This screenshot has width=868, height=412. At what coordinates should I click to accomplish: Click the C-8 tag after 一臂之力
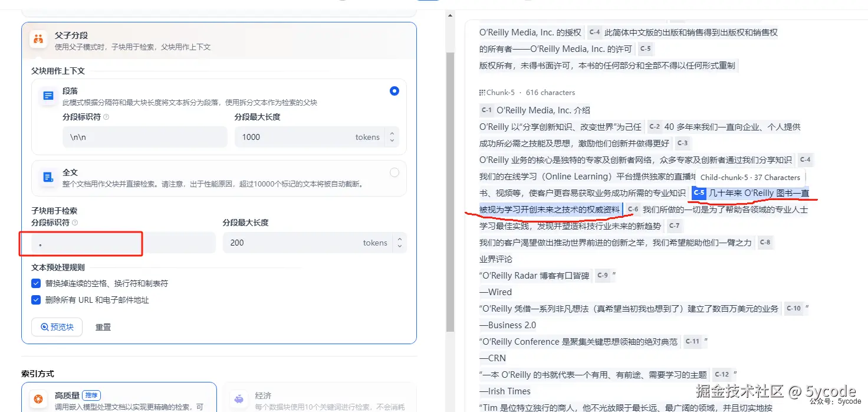765,243
